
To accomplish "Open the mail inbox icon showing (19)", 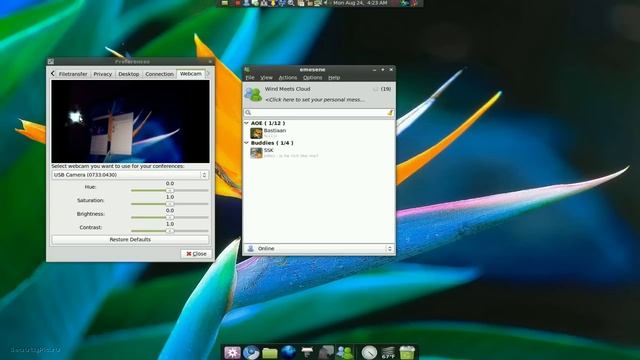I will (382, 89).
